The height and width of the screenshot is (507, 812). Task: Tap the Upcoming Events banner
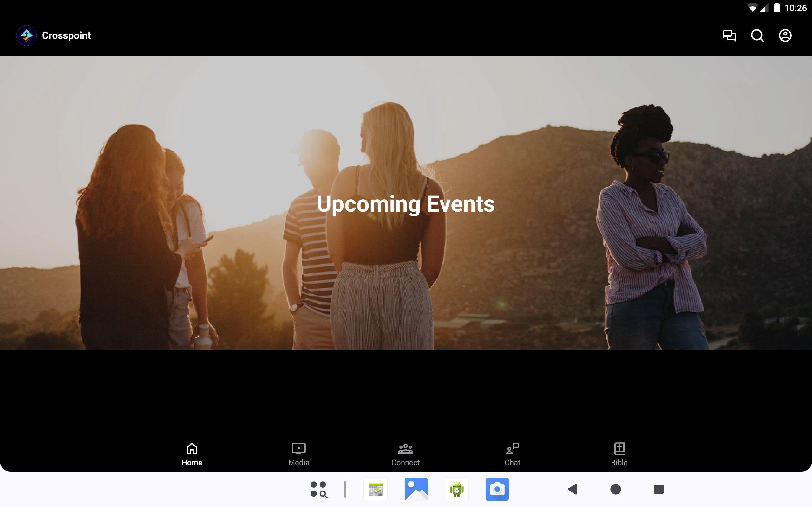click(x=405, y=203)
